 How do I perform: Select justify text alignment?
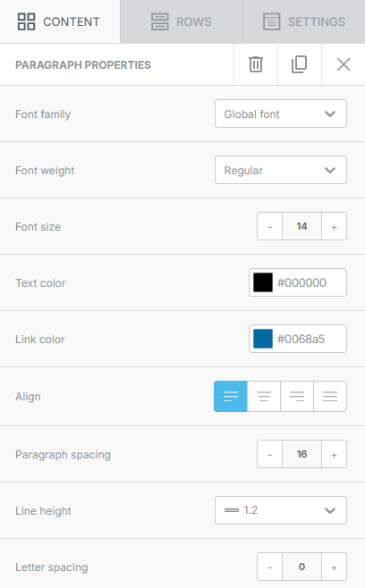click(x=330, y=397)
